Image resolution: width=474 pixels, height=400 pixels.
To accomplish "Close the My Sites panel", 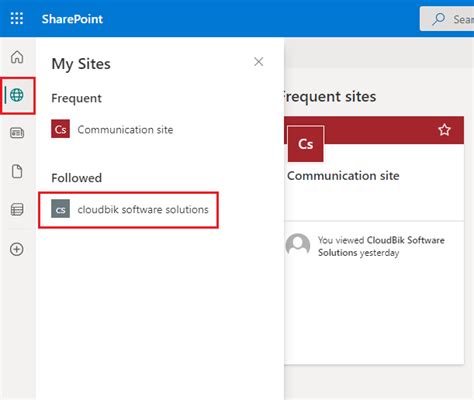I will point(259,62).
